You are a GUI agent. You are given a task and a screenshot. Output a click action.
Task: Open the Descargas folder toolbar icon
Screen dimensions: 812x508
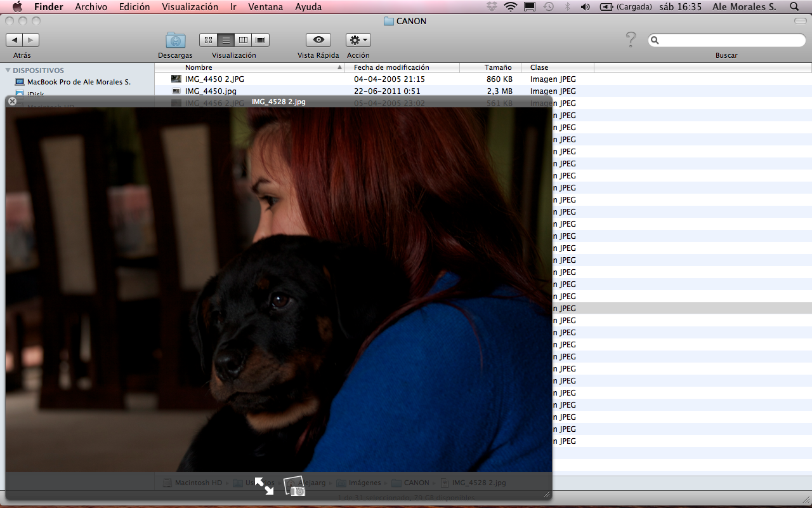tap(176, 40)
